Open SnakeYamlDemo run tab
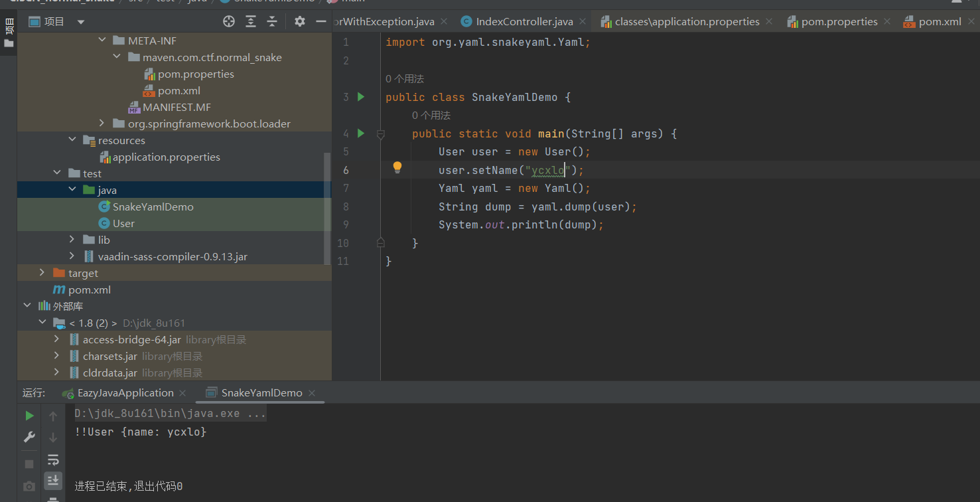This screenshot has height=502, width=980. (x=261, y=393)
